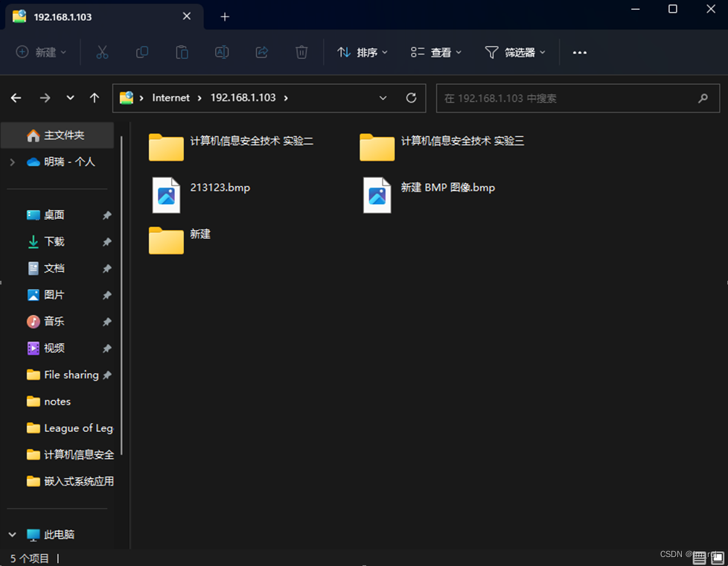
Task: Open address bar history dropdown
Action: click(x=383, y=98)
